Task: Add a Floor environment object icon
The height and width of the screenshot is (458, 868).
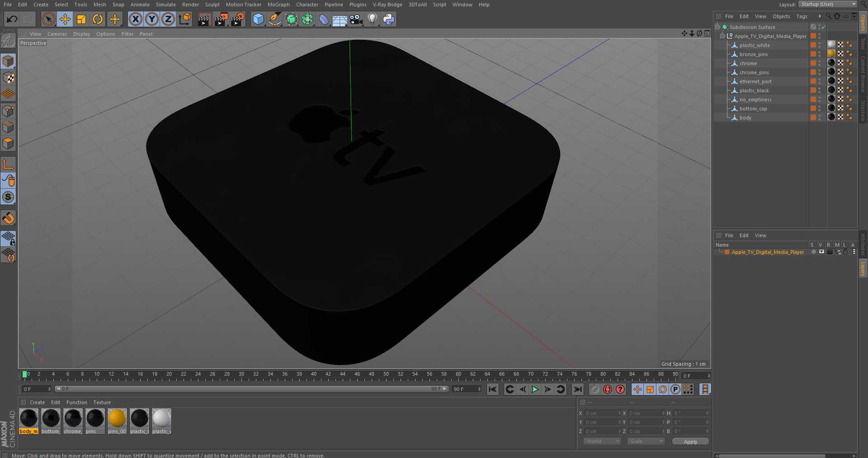Action: (340, 19)
